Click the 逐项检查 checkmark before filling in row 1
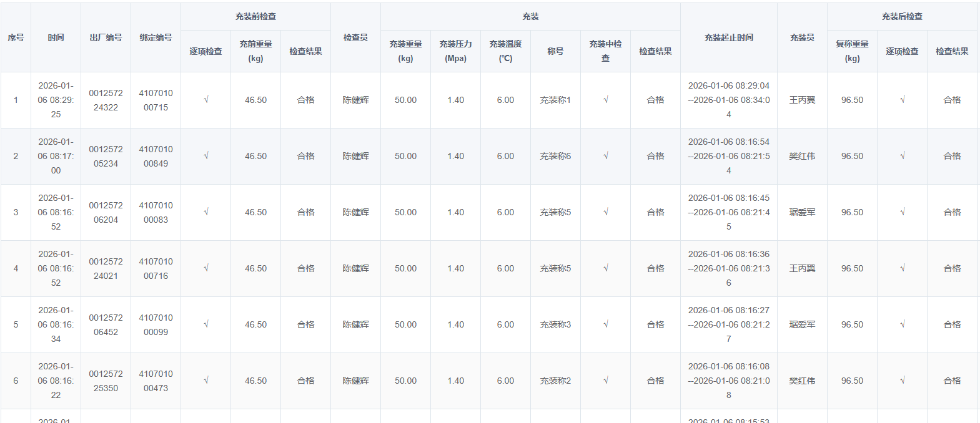Viewport: 980px width, 423px height. [205, 100]
